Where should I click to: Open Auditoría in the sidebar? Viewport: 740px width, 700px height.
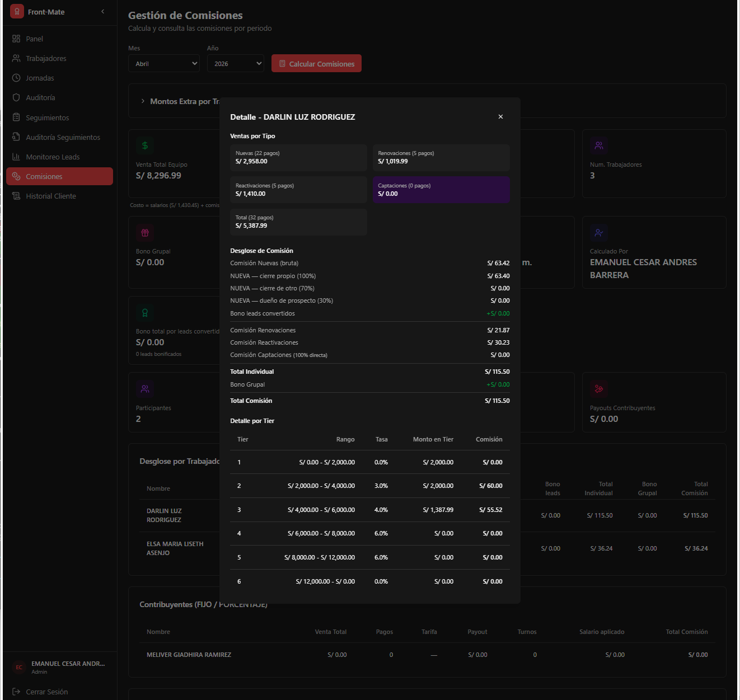(x=59, y=97)
